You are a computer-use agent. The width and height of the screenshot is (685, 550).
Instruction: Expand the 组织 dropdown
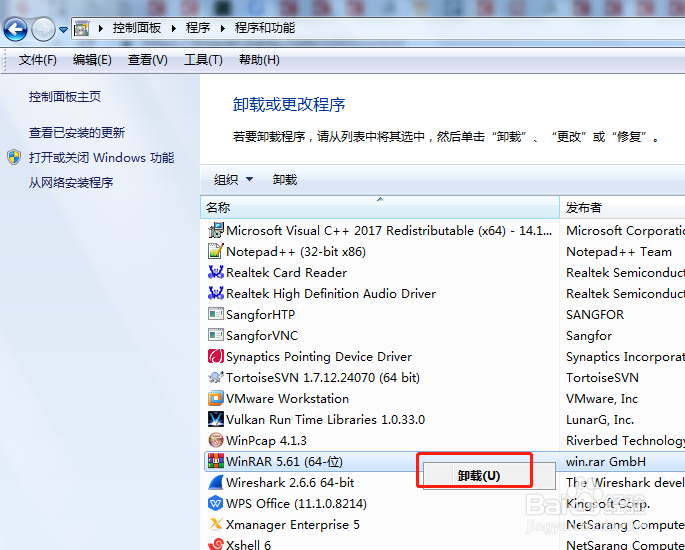click(233, 180)
